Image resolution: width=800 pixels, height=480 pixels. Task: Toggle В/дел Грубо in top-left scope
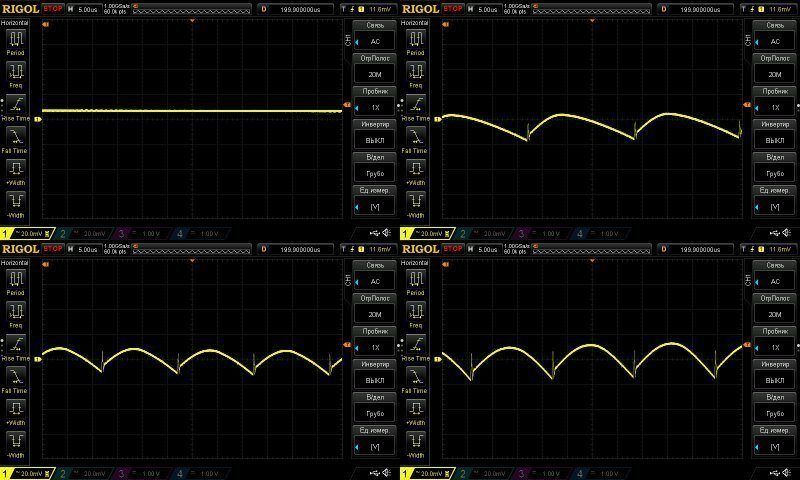375,167
